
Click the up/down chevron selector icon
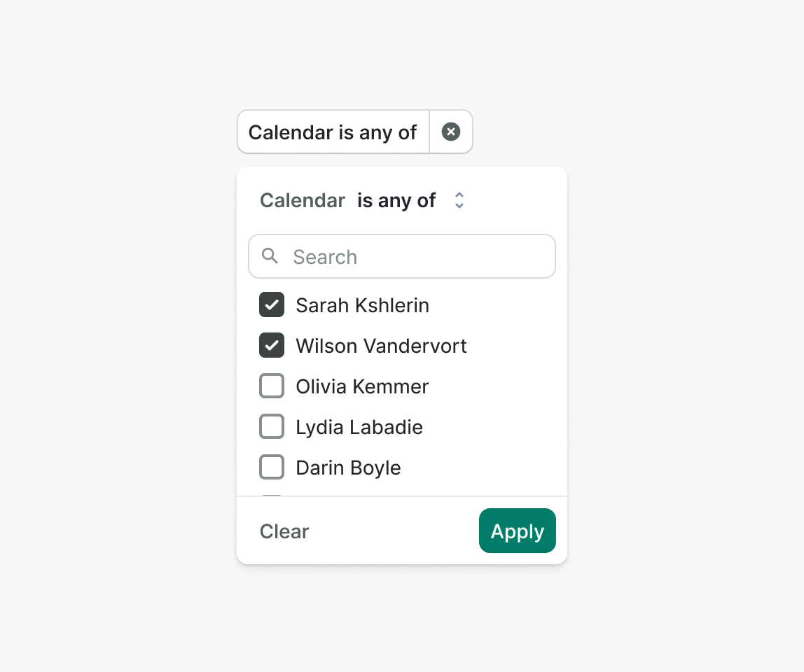(x=459, y=201)
